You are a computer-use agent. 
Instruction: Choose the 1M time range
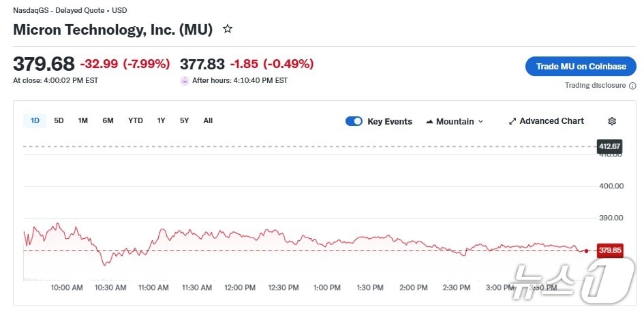click(x=82, y=120)
